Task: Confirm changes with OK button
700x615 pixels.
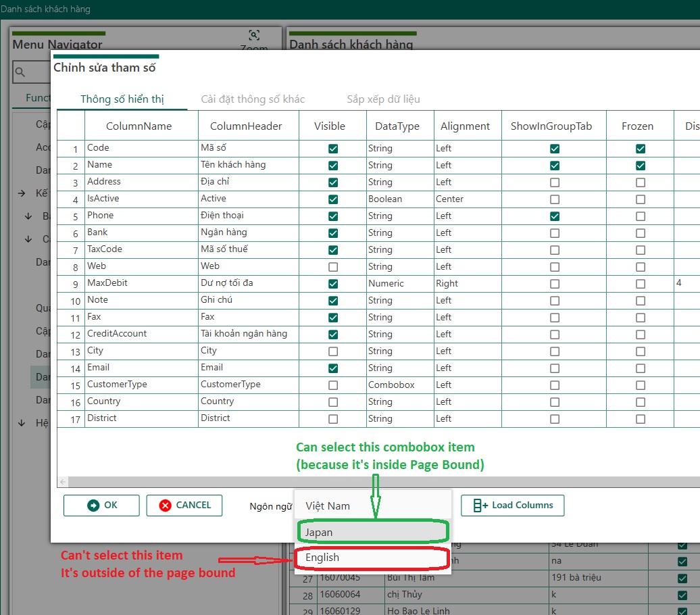Action: click(x=101, y=505)
